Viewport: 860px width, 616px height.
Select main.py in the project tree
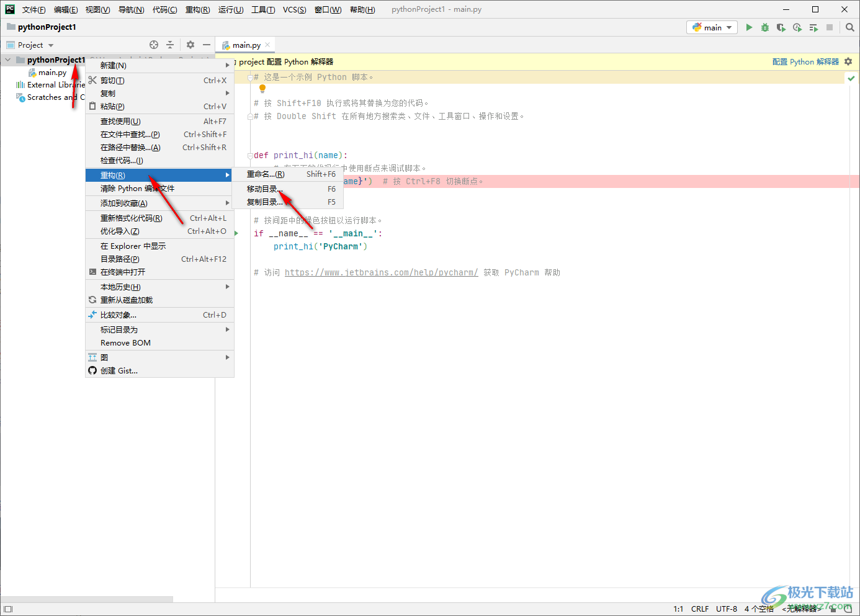[x=52, y=72]
